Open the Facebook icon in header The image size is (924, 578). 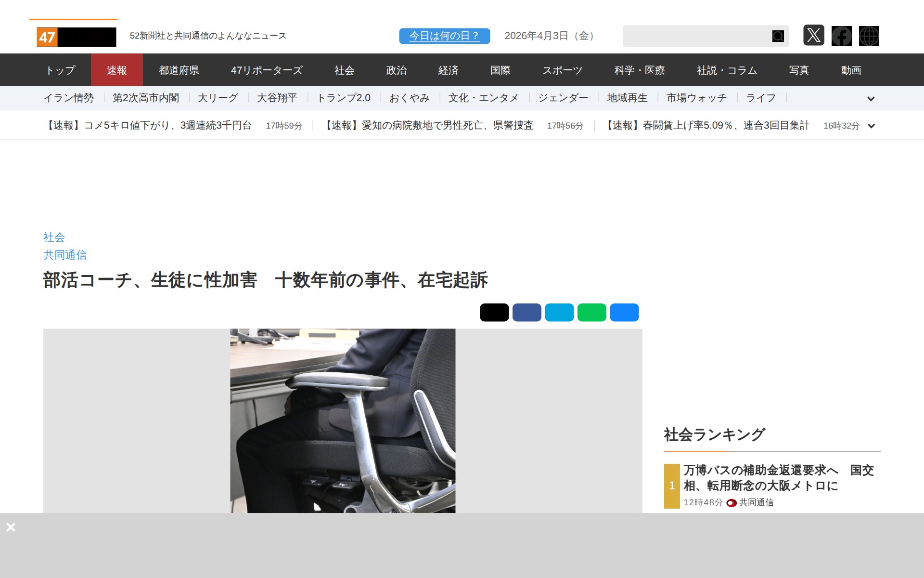click(x=841, y=36)
